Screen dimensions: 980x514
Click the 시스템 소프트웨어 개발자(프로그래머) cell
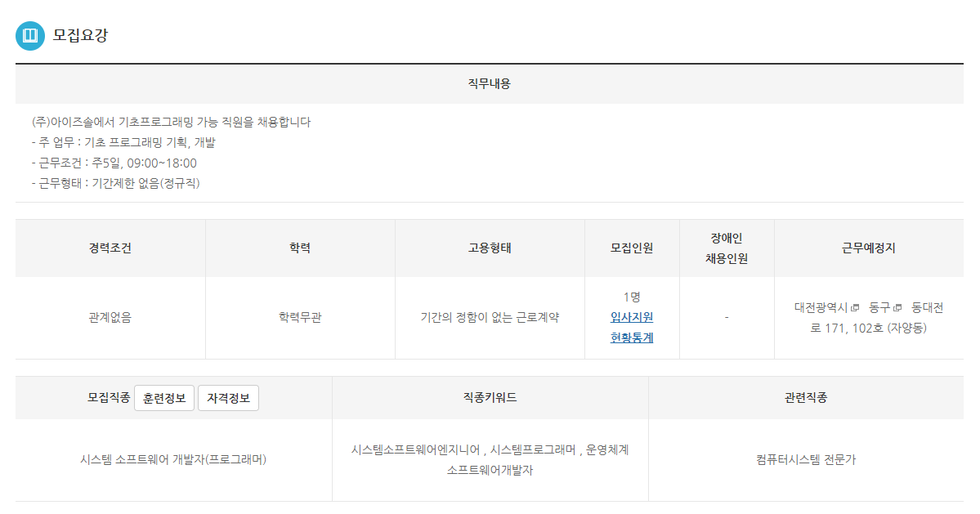[173, 460]
